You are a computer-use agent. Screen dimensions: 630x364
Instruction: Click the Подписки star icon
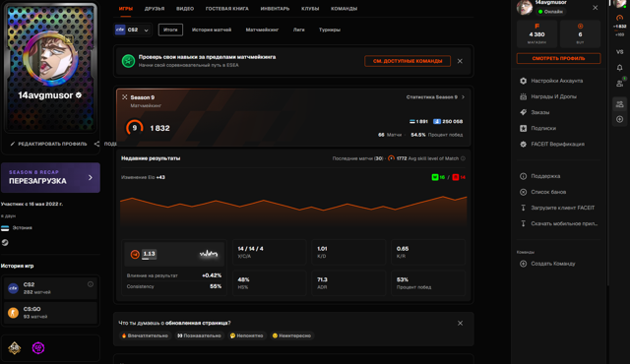pos(523,129)
